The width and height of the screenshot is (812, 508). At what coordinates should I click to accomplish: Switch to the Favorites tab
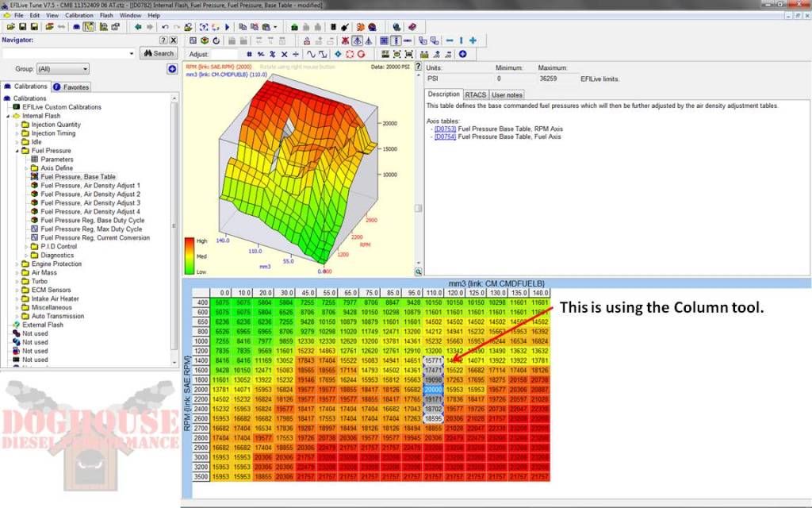(71, 87)
